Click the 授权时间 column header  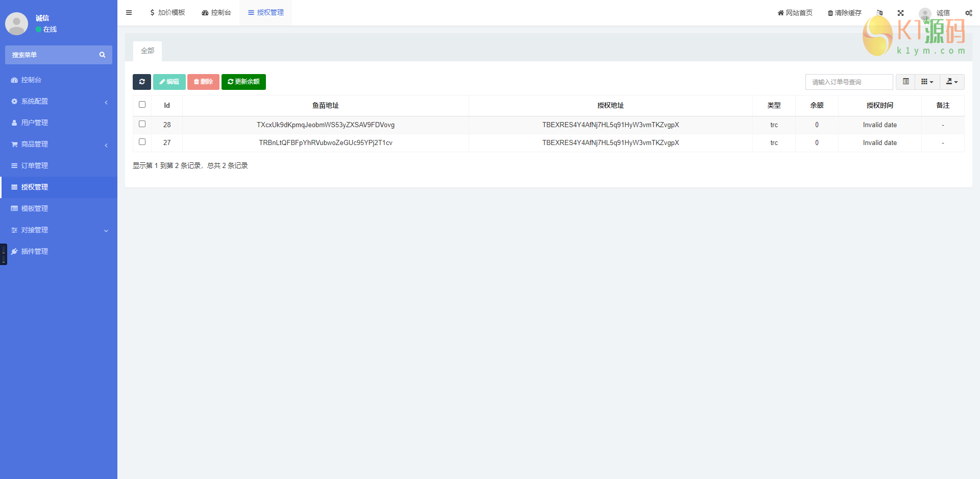pyautogui.click(x=880, y=106)
